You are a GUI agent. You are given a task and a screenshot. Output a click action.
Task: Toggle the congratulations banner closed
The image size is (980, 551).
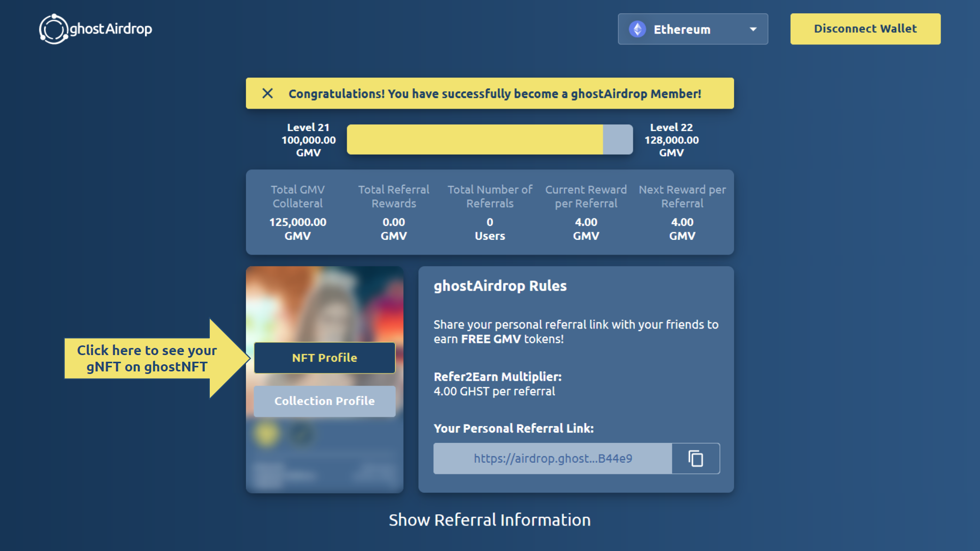267,93
